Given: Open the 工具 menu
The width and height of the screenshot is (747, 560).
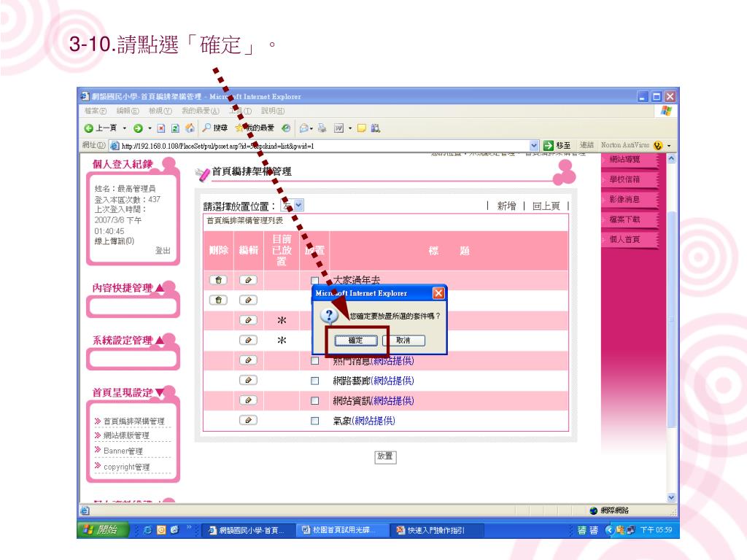Looking at the screenshot, I should coord(240,111).
